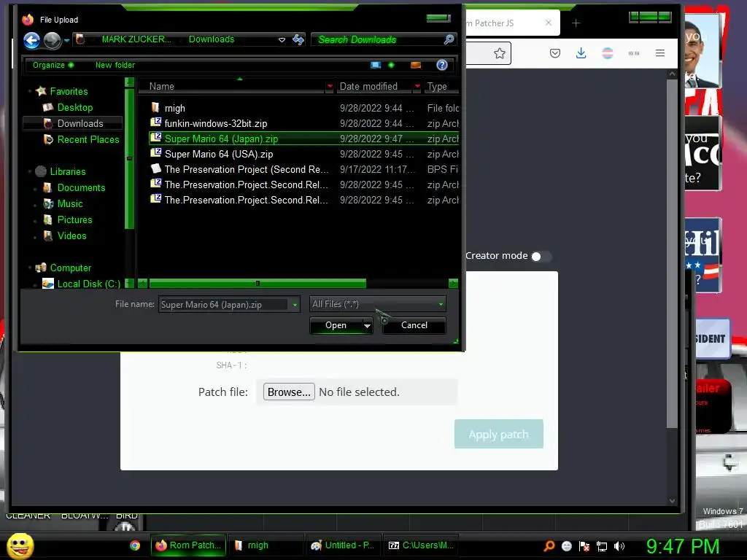Click the Apply patch button
The width and height of the screenshot is (747, 560).
coord(498,435)
